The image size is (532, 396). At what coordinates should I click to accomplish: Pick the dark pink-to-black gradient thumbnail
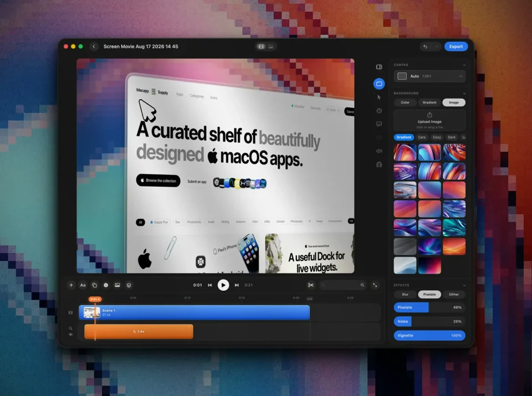[429, 265]
